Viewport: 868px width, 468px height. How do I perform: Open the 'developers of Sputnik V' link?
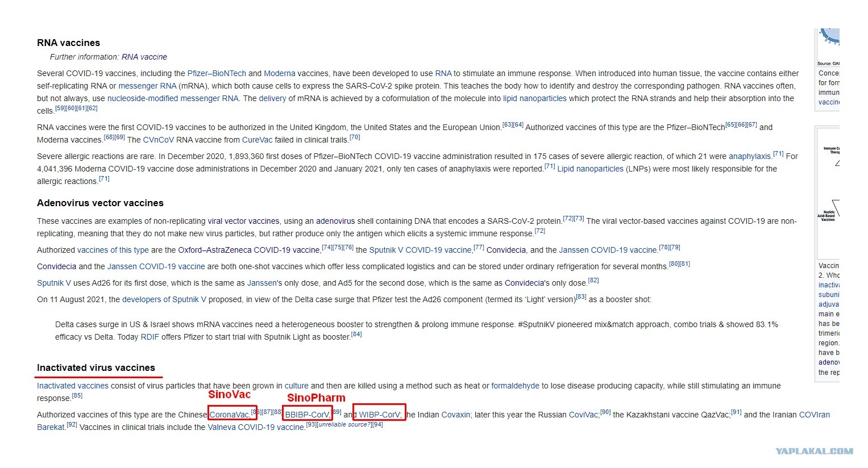pyautogui.click(x=164, y=299)
